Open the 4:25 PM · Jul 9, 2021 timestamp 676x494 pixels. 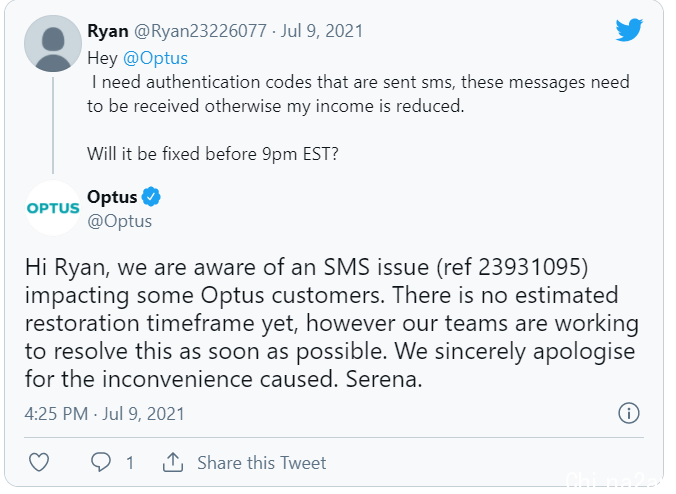[x=104, y=414]
